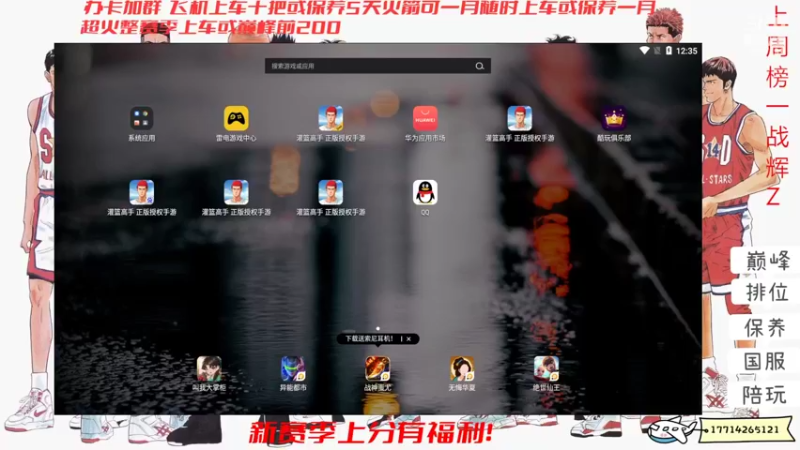Click the 酷玩俱乐部 label text

tap(614, 138)
